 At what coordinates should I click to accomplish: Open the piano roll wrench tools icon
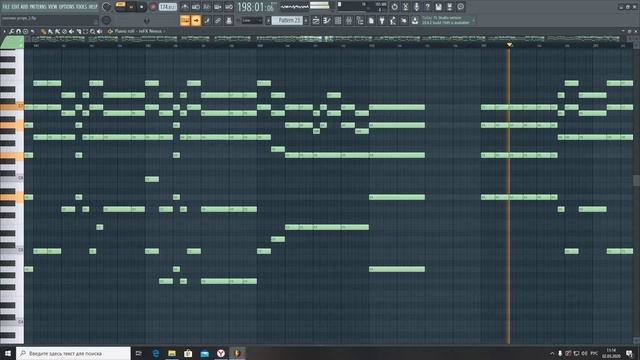pyautogui.click(x=11, y=31)
